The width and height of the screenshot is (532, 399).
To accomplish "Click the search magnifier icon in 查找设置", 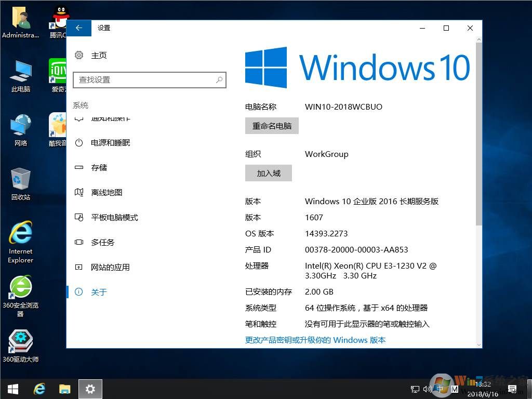I will (x=219, y=79).
